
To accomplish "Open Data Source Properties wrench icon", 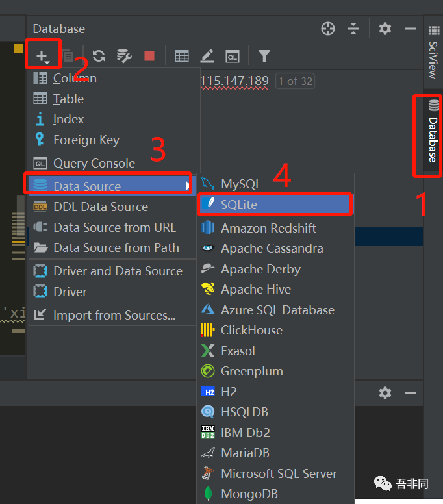I will (x=124, y=56).
